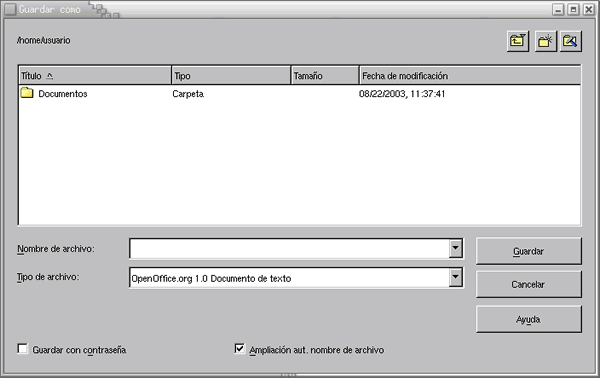Viewport: 600px width, 378px height.
Task: Go up one folder level icon
Action: coord(518,41)
